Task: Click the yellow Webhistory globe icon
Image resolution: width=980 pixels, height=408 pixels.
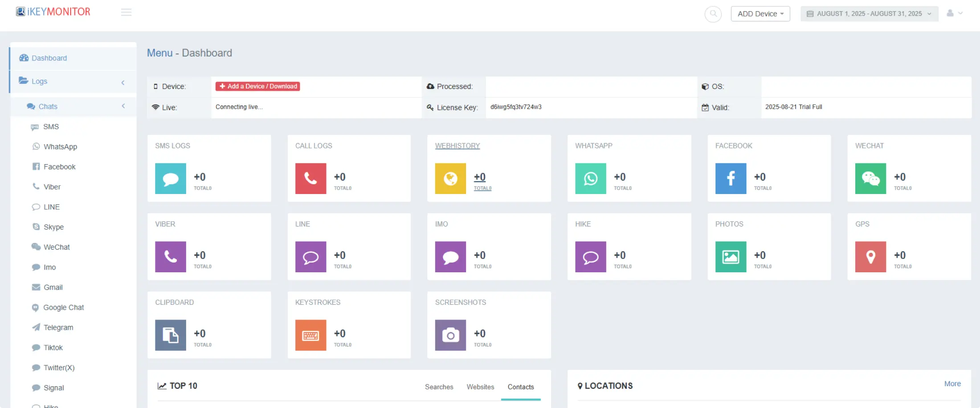Action: coord(450,178)
